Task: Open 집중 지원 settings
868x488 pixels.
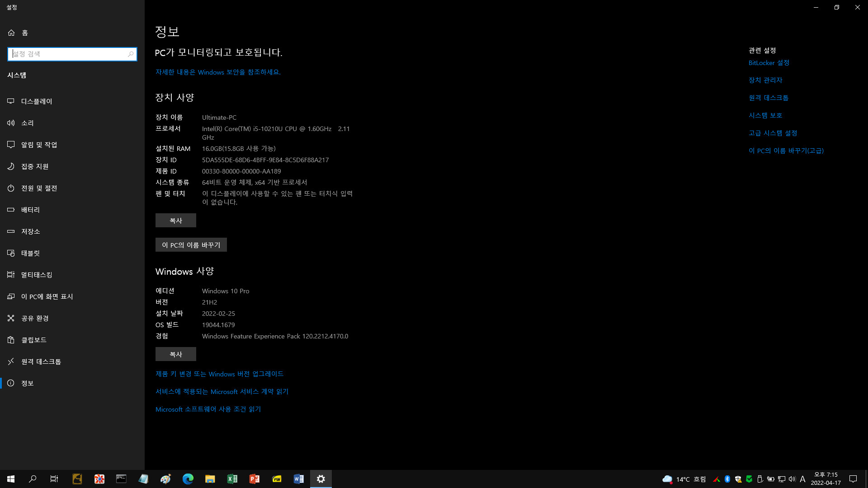Action: pos(72,166)
